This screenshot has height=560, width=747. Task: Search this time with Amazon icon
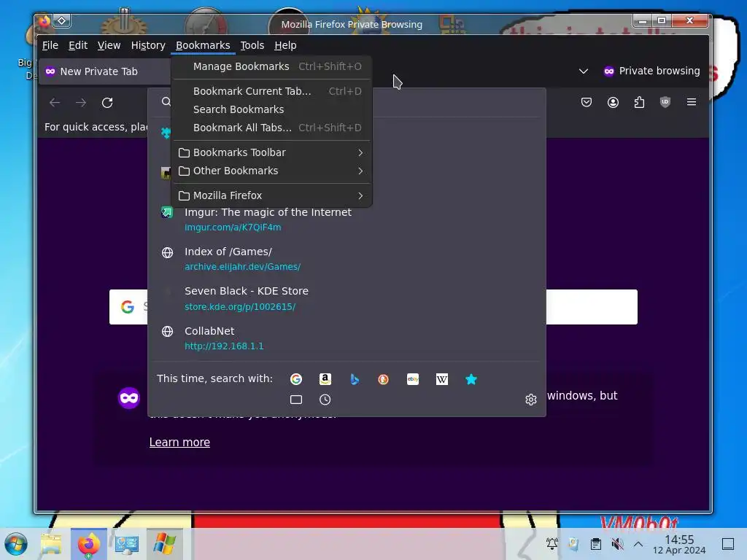325,379
